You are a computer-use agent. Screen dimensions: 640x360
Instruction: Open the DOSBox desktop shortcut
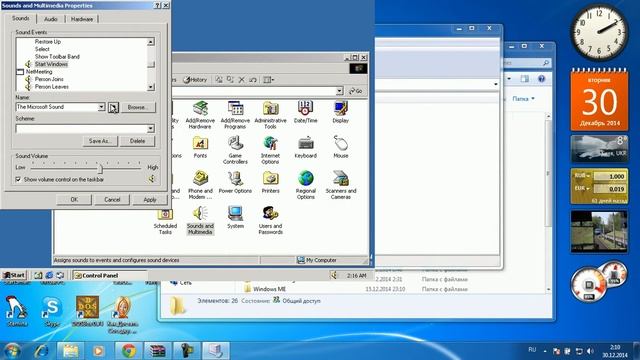coord(87,311)
